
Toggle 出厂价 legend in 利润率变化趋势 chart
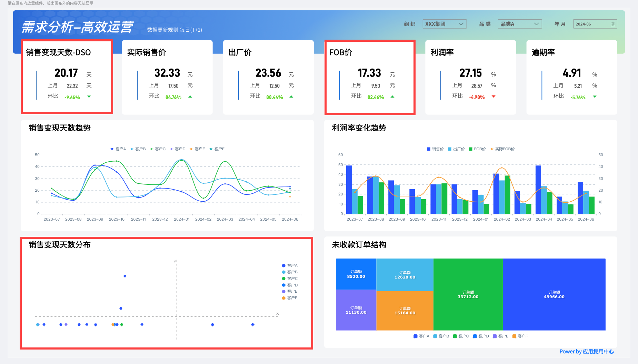click(456, 149)
